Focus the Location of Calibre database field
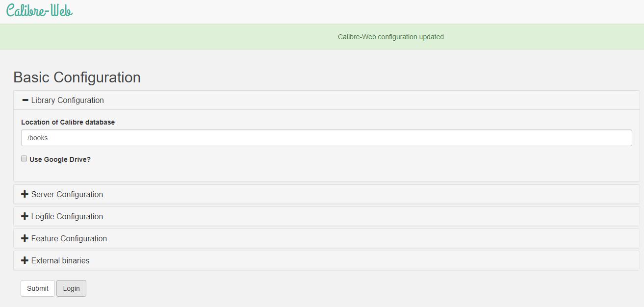 tap(327, 138)
